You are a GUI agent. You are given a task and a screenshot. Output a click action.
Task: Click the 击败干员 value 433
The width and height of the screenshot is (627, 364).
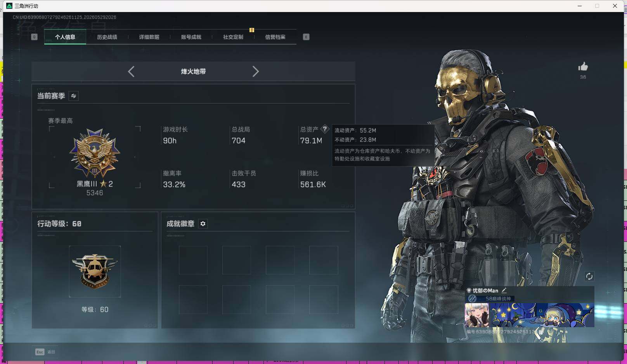tap(238, 185)
